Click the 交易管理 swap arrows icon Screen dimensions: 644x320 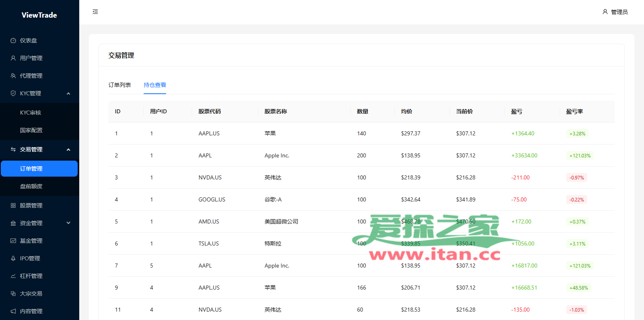[13, 149]
